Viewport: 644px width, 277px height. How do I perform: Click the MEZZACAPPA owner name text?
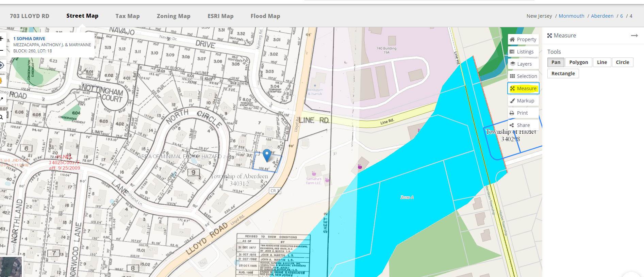52,45
